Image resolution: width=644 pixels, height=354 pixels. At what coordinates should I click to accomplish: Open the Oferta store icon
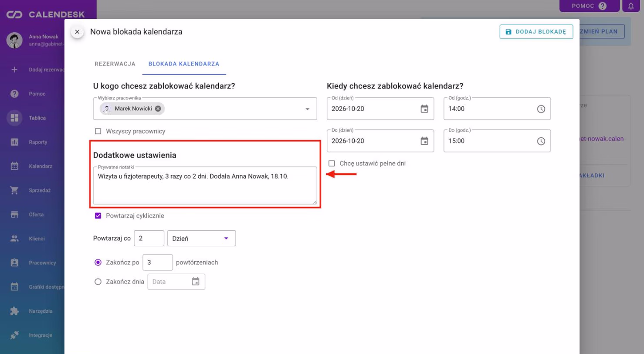click(14, 214)
